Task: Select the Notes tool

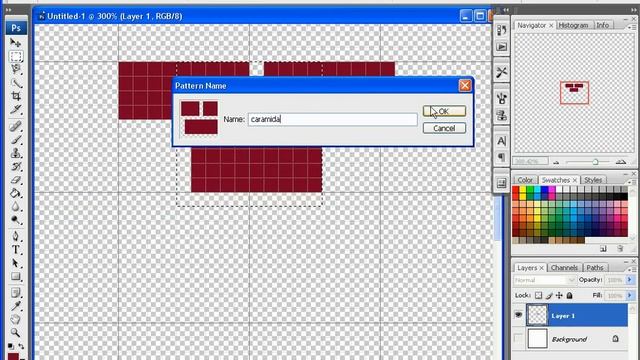Action: 16,292
